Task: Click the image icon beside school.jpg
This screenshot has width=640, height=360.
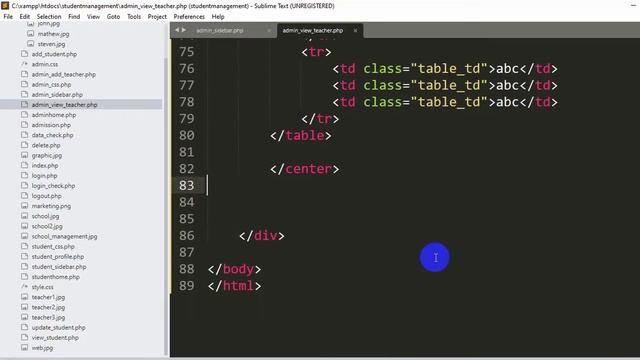Action: [24, 216]
